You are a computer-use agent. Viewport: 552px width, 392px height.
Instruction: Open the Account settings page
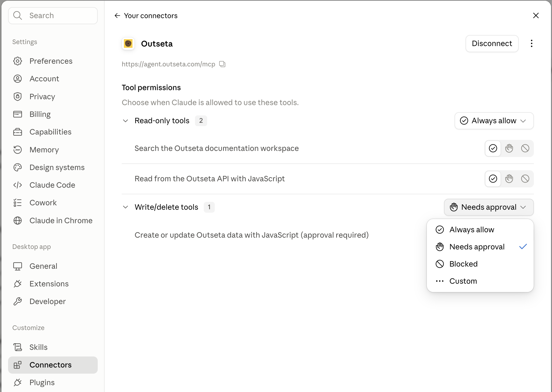[53, 79]
